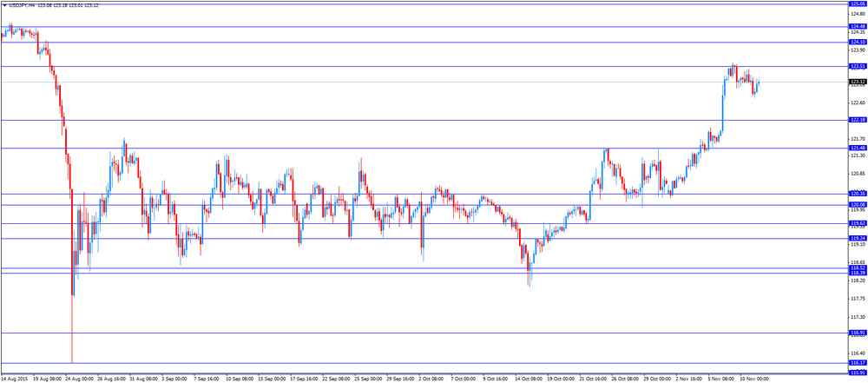The width and height of the screenshot is (868, 383).
Task: Click the triangle arrow beside USDJPY,H4
Action: (x=4, y=5)
